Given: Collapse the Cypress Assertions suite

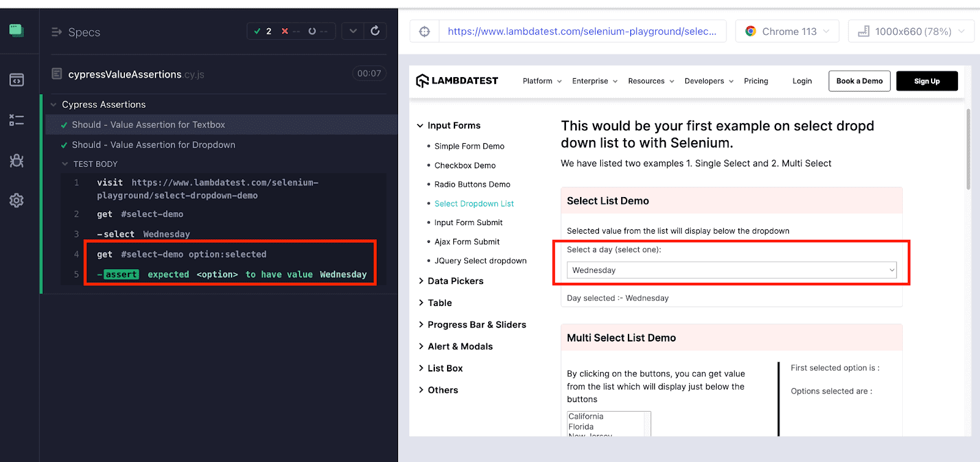Looking at the screenshot, I should tap(54, 105).
